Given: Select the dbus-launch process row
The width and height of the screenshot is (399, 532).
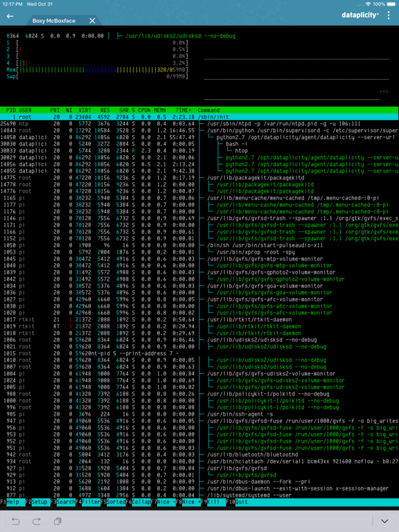Looking at the screenshot, I should (x=199, y=488).
